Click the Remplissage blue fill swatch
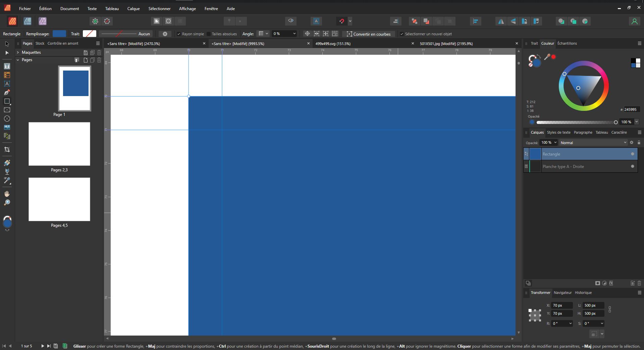 59,34
